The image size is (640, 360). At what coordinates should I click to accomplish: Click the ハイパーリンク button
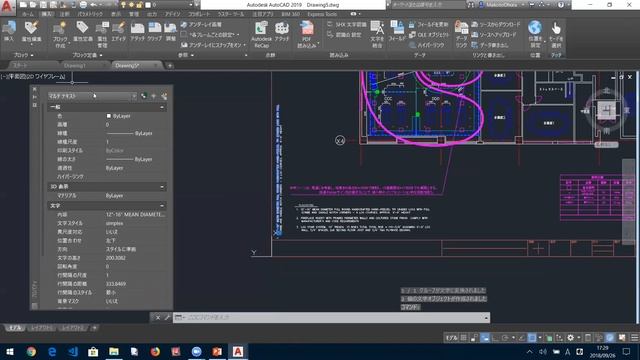(x=427, y=45)
